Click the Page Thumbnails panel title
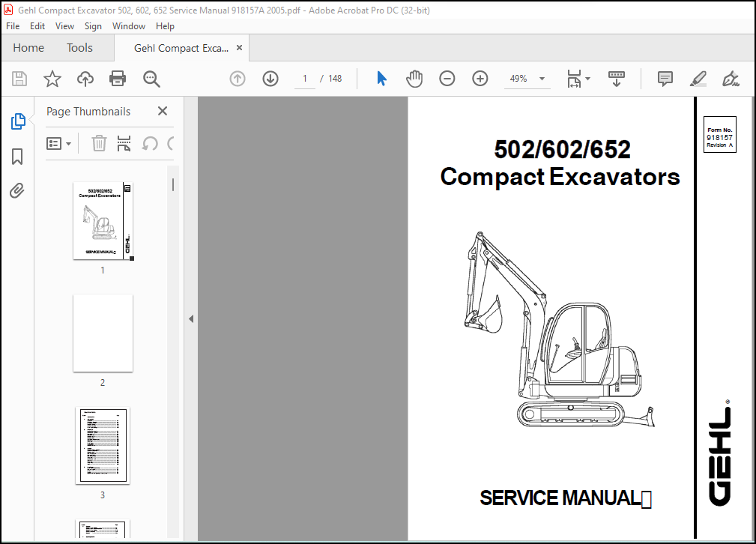This screenshot has height=544, width=756. [x=88, y=112]
